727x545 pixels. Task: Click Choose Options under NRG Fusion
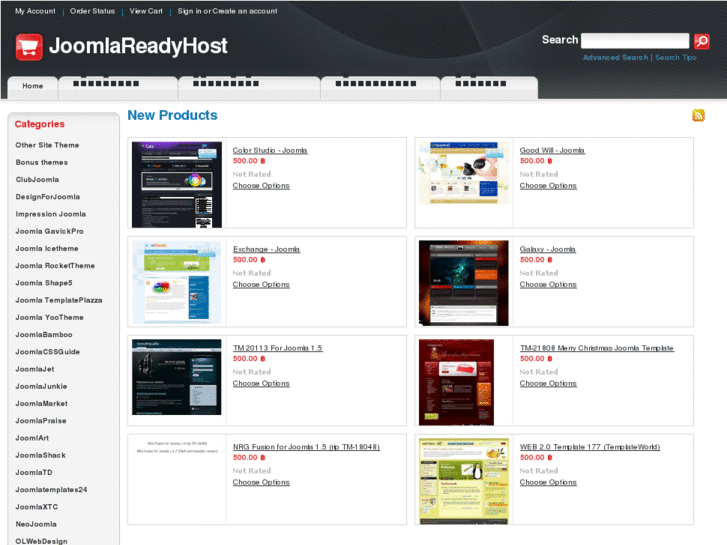pyautogui.click(x=261, y=482)
